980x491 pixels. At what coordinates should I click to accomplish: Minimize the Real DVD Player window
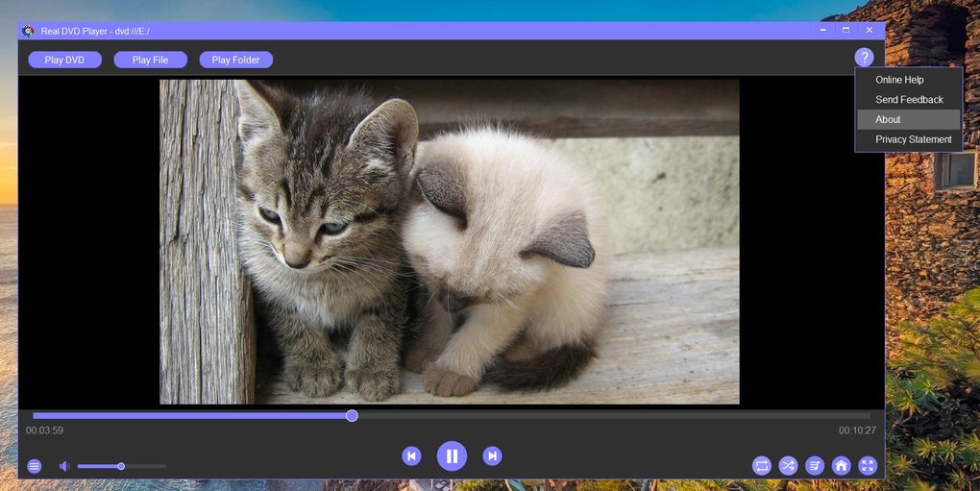[x=823, y=30]
